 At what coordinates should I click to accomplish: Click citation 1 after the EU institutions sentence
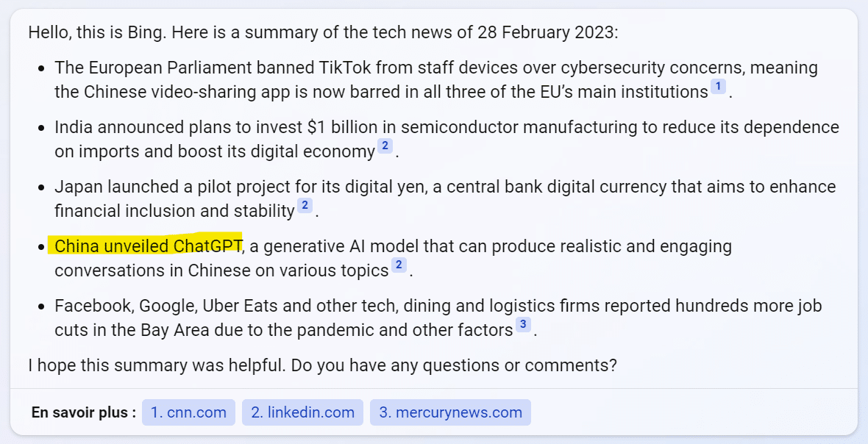pyautogui.click(x=718, y=87)
